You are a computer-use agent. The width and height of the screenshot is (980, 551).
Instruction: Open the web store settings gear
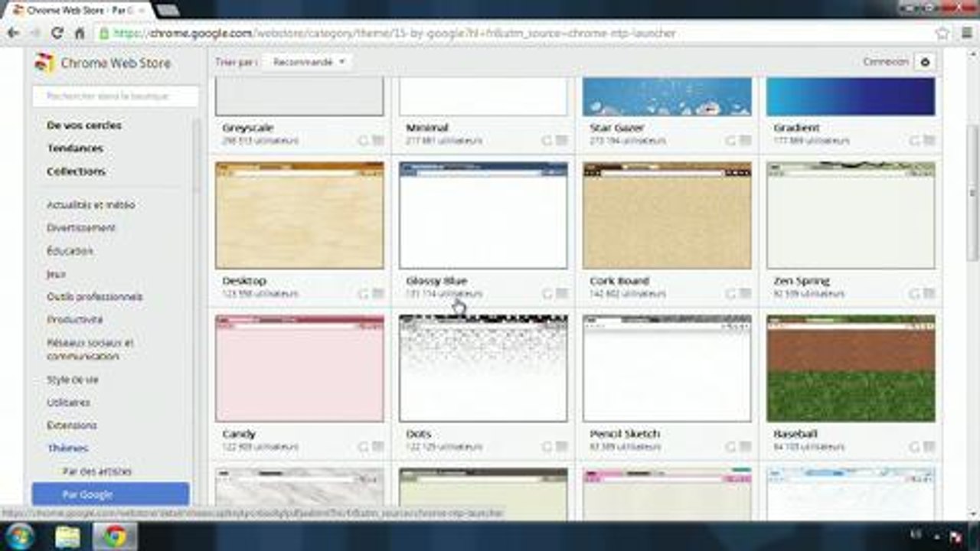925,62
